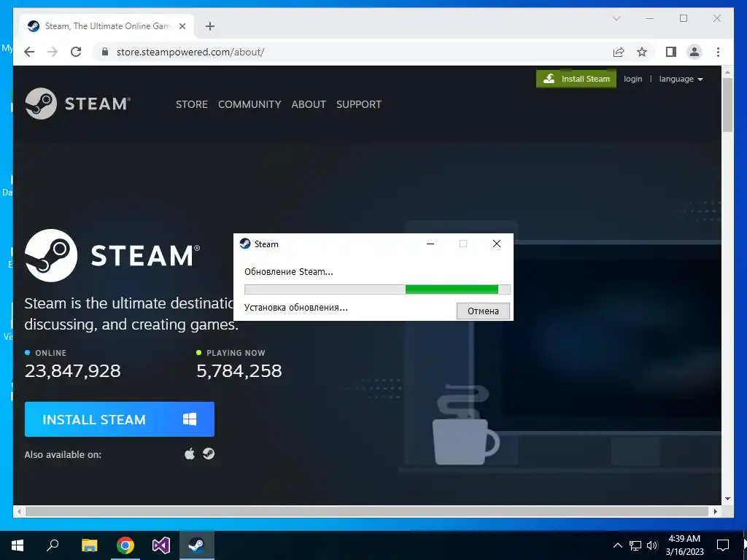Image resolution: width=747 pixels, height=560 pixels.
Task: Click the large STEAM logo in hero section
Action: point(112,255)
